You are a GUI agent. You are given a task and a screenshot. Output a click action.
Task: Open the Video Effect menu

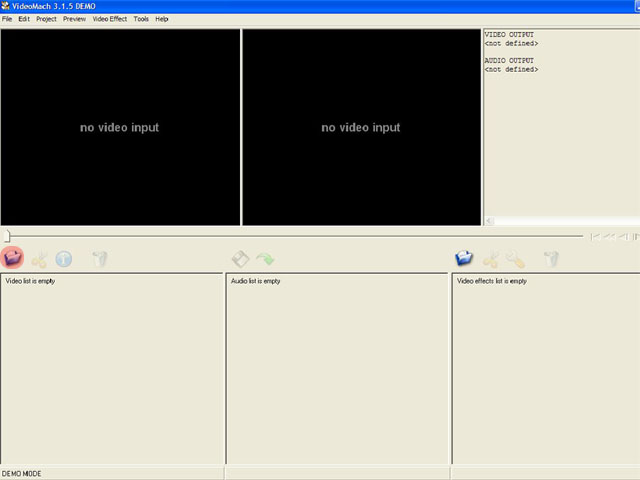[109, 19]
